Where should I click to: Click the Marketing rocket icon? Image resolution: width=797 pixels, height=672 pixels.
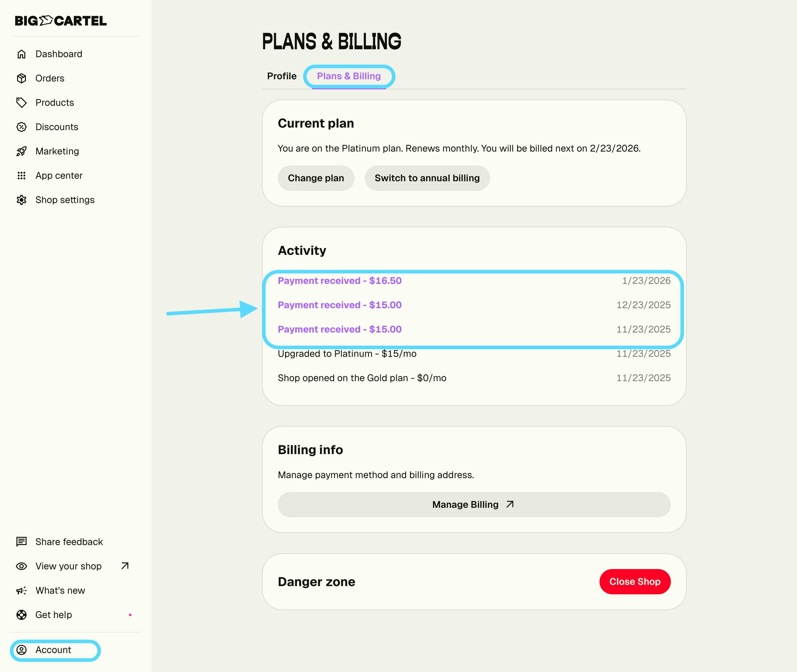[21, 152]
